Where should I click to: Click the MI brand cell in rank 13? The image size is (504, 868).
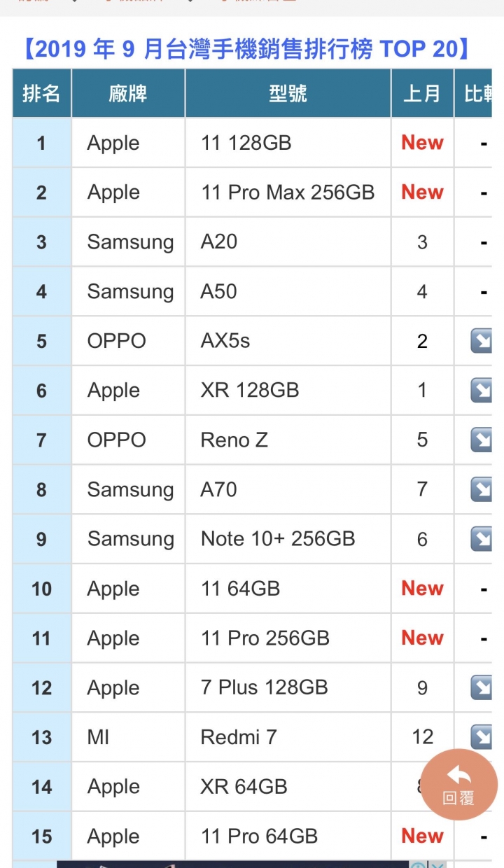[128, 737]
